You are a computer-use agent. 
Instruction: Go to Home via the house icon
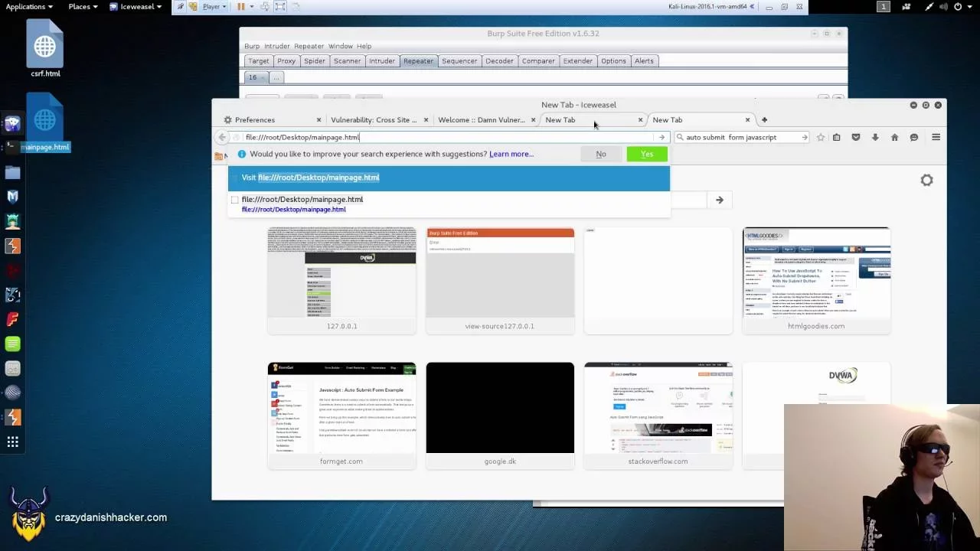[x=894, y=138]
